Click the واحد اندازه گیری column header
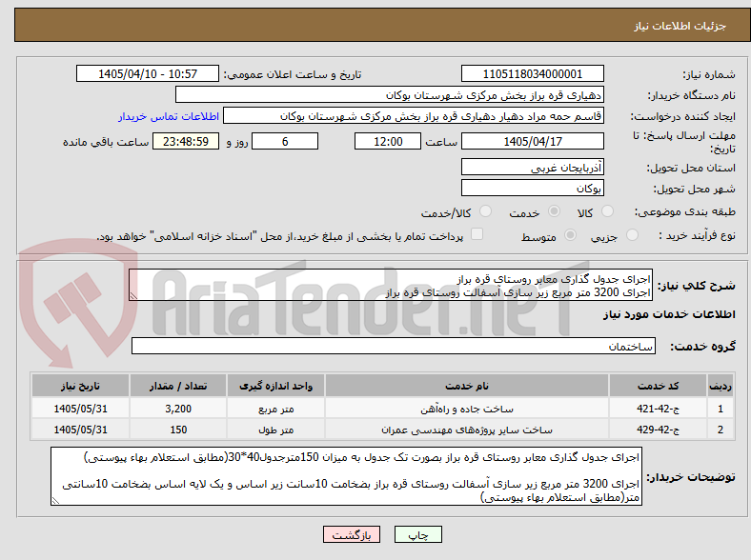 pos(275,386)
